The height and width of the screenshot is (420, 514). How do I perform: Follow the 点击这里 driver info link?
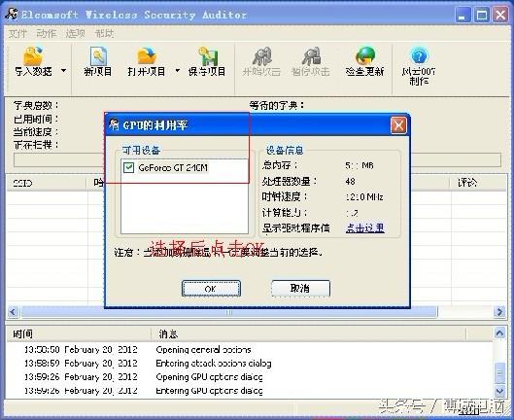tap(364, 227)
